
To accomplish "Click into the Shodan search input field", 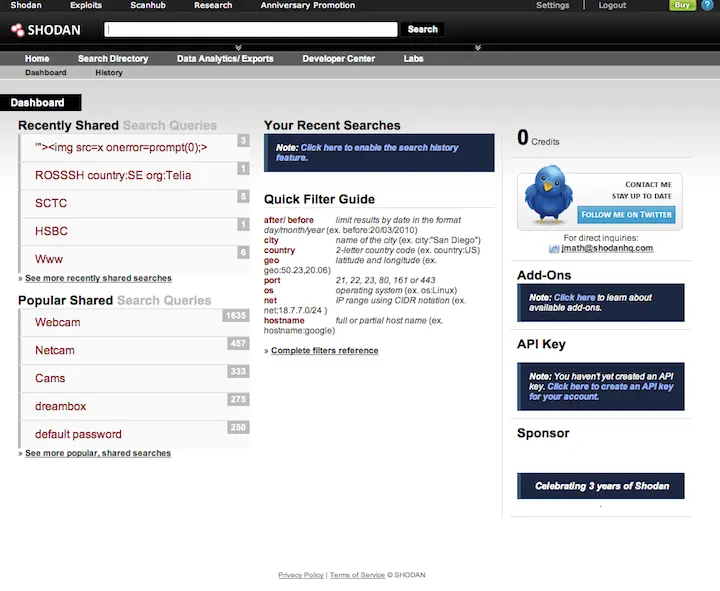I will tap(251, 29).
